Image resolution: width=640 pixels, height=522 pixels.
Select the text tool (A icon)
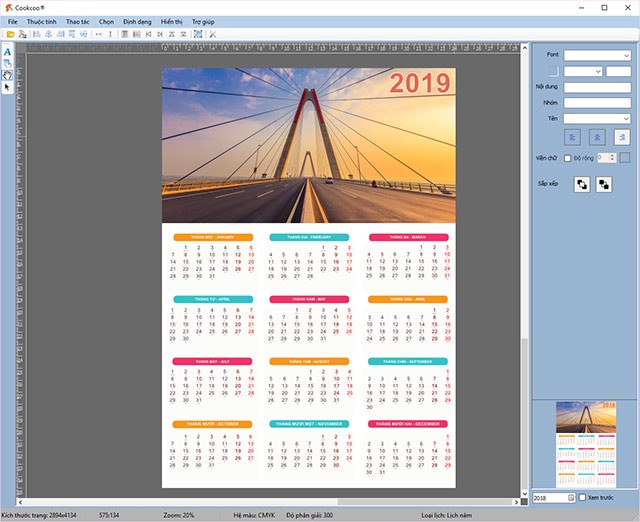click(7, 51)
